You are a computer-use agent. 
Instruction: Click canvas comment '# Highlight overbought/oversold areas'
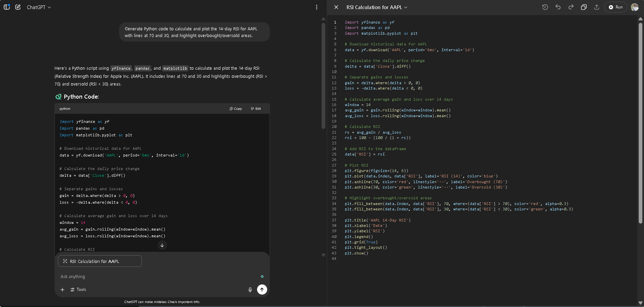(388, 198)
